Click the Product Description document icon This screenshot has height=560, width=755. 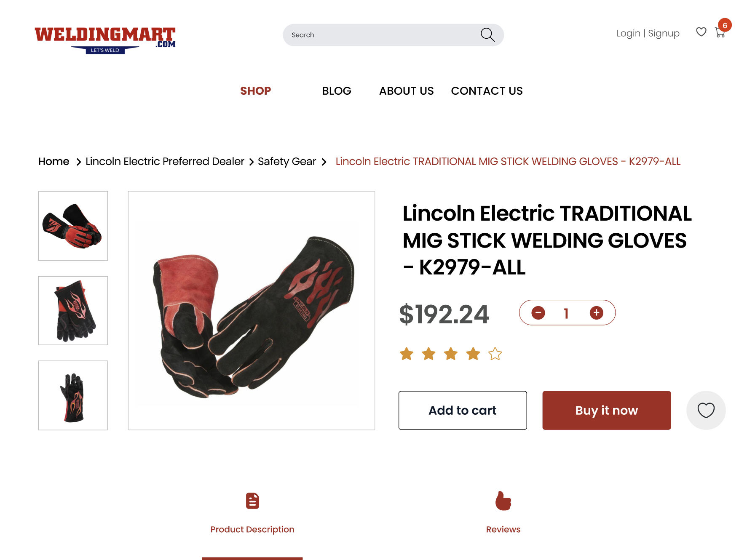[x=252, y=501]
